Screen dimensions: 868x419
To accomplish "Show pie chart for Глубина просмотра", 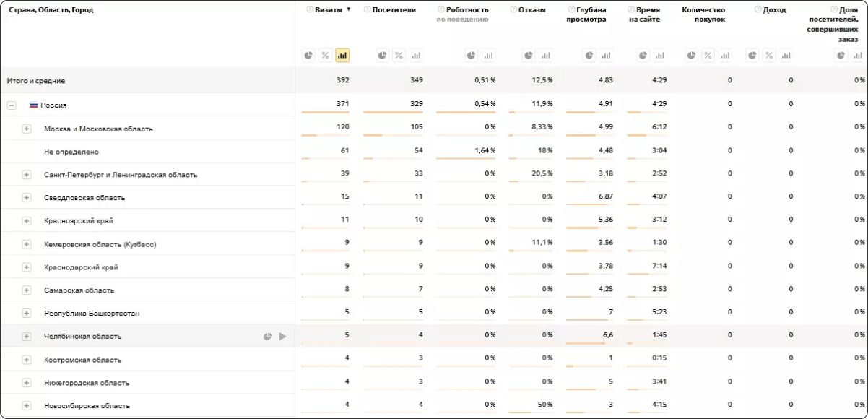I will (589, 56).
